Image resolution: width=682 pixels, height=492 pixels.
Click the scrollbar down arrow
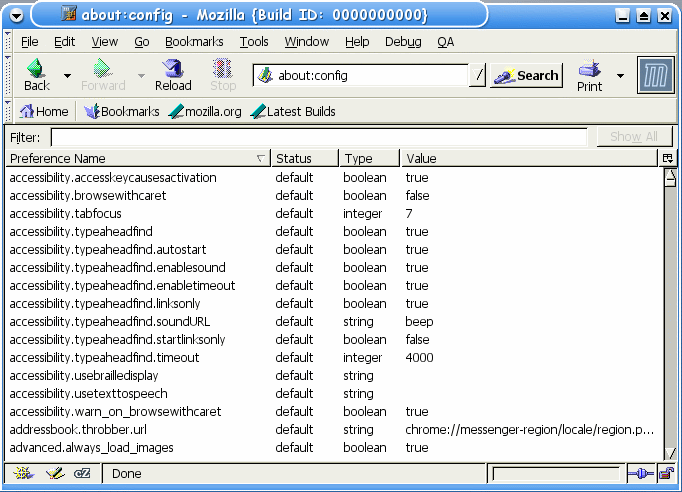pos(670,452)
